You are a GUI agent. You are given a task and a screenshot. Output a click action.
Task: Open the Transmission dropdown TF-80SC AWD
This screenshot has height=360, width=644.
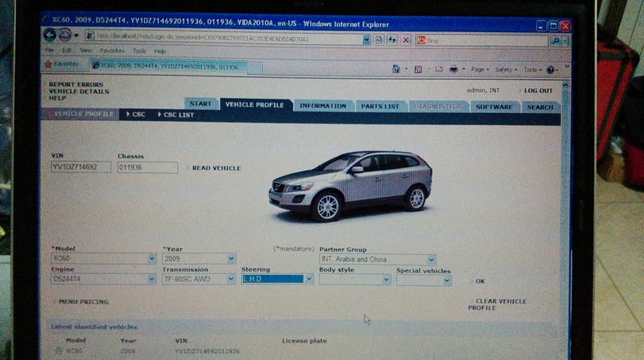[x=231, y=279]
